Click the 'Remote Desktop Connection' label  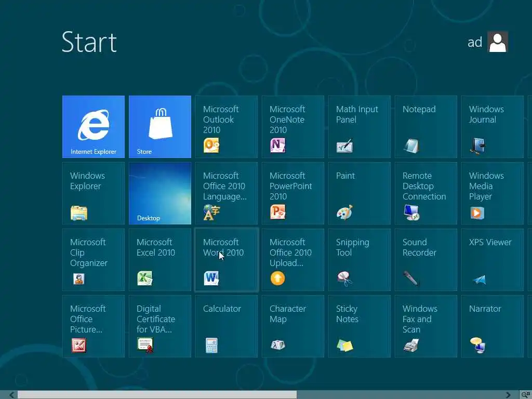424,186
